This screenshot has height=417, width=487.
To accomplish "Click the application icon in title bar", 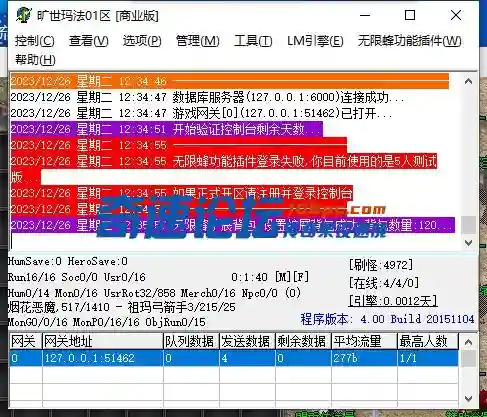I will pos(23,15).
